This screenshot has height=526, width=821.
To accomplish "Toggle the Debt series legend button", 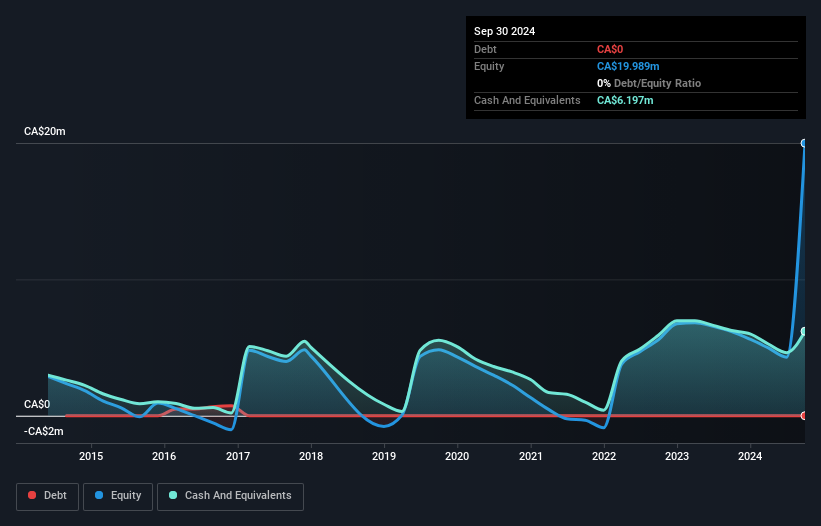I will 48,496.
